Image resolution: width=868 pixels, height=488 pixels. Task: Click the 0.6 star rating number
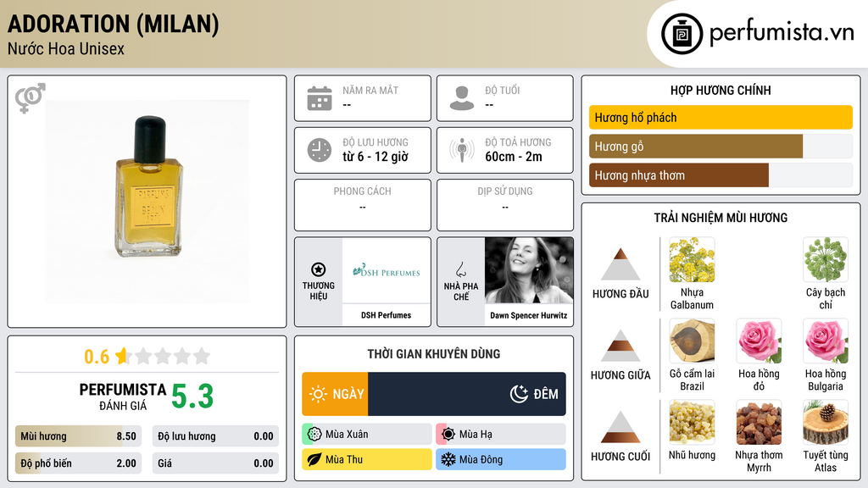97,357
